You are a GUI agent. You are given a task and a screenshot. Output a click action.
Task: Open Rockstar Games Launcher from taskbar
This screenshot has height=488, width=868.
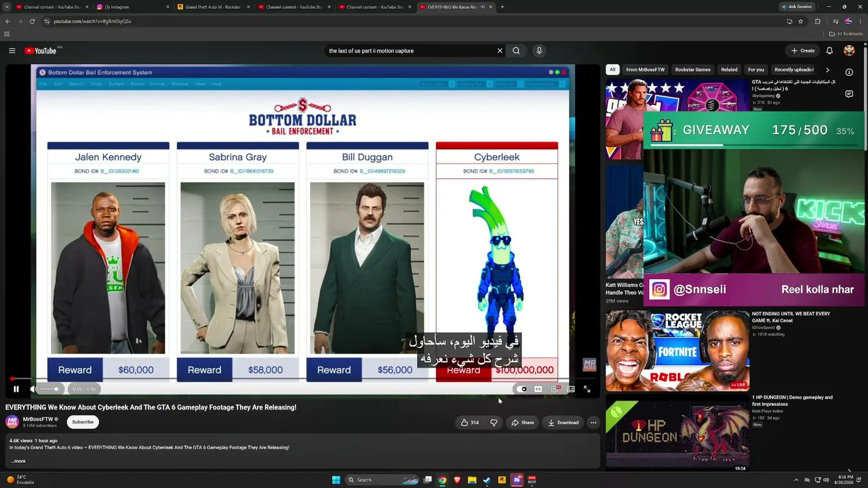click(502, 480)
